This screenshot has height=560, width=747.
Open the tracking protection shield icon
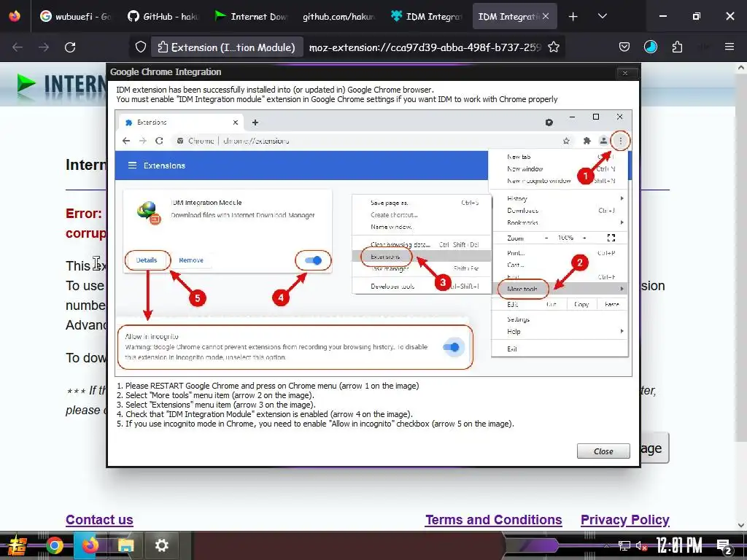(141, 47)
